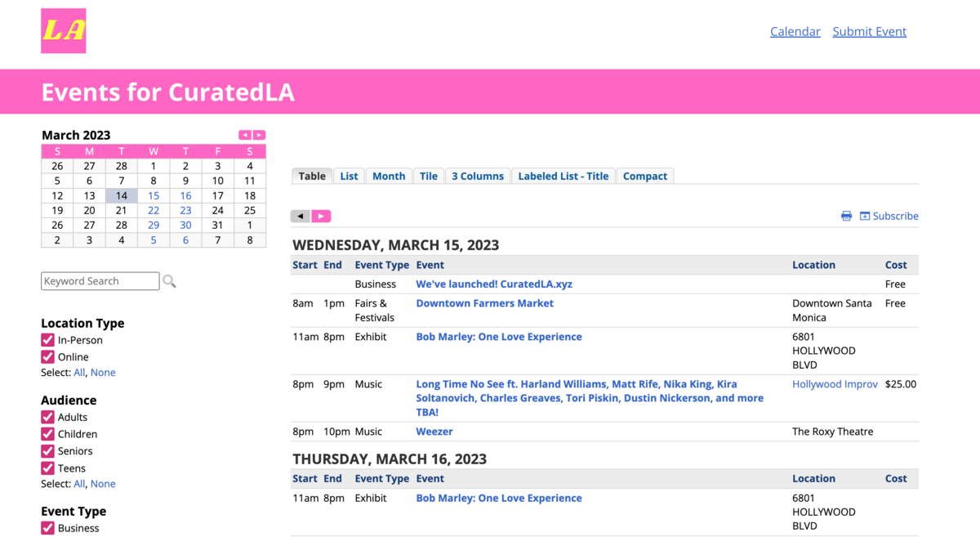Open Long Time No See comedy event
The image size is (980, 537).
(590, 398)
